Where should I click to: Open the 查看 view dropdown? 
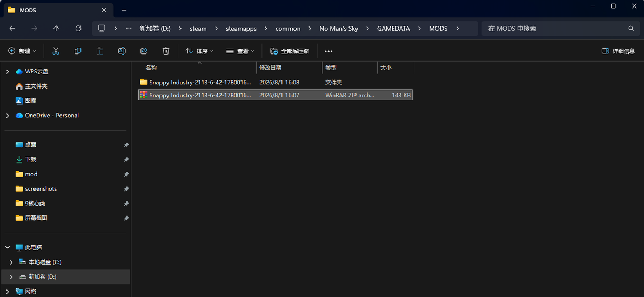240,51
